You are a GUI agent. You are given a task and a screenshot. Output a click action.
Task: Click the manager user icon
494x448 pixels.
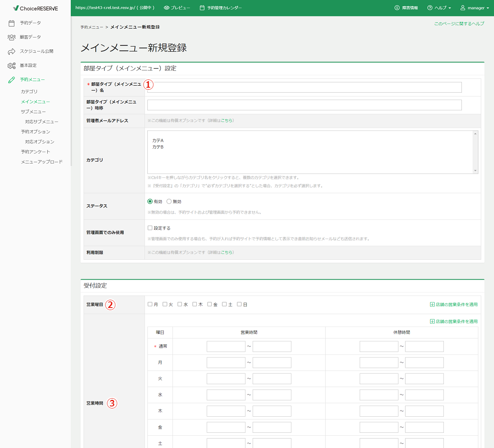click(x=463, y=8)
